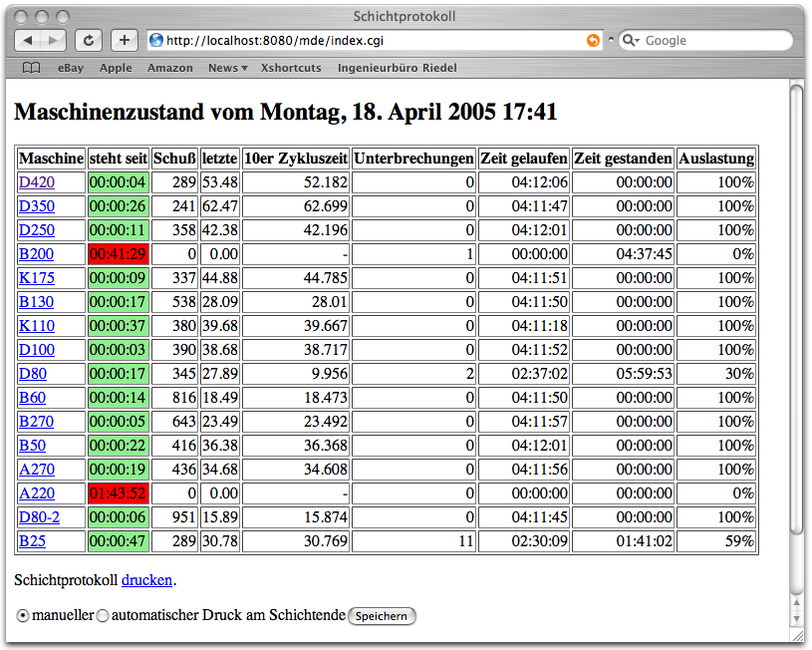Open machine A220 link
The image size is (812, 650).
click(x=37, y=492)
